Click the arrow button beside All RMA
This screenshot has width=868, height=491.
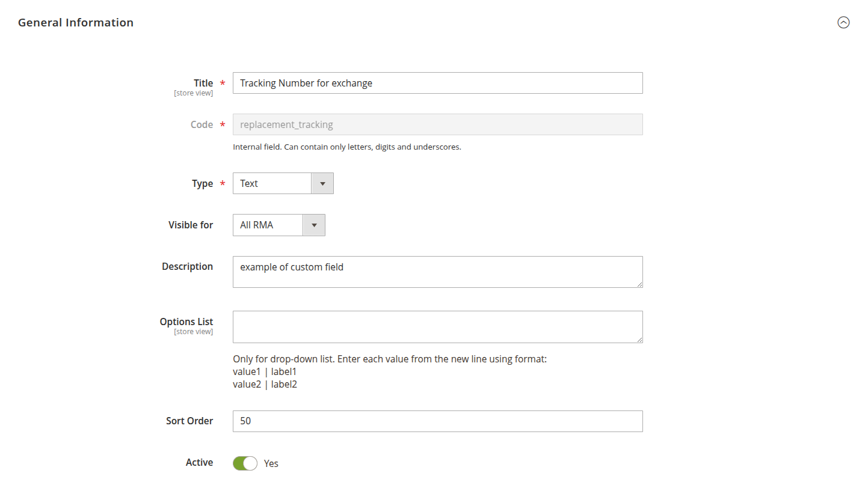[x=314, y=225]
